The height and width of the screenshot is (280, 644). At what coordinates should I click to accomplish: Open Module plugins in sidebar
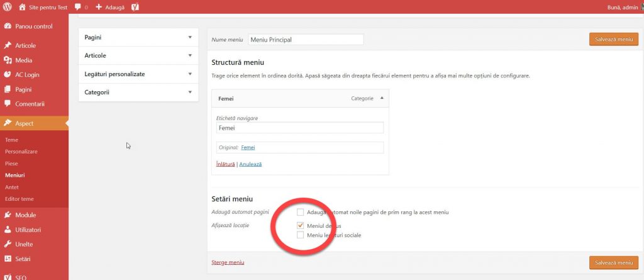(x=25, y=215)
